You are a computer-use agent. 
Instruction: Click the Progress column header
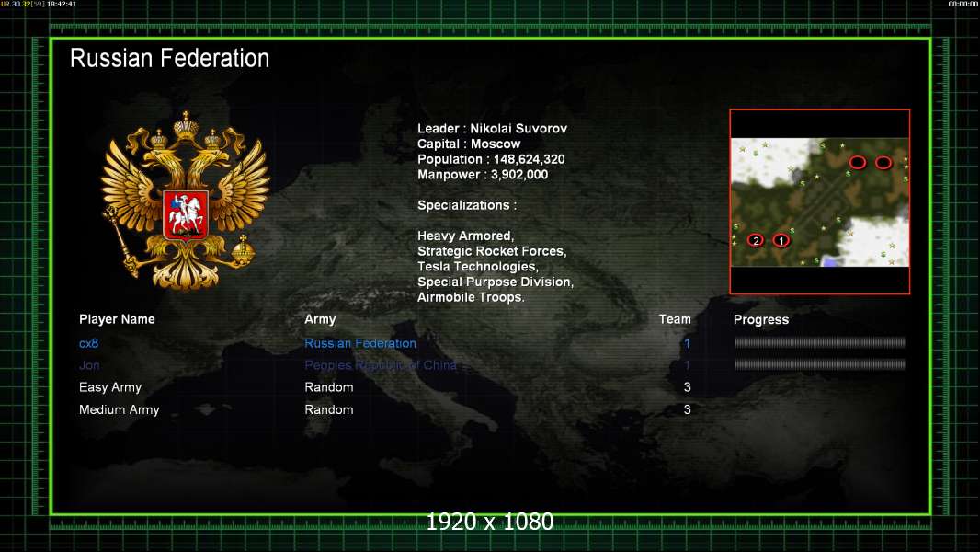tap(760, 320)
